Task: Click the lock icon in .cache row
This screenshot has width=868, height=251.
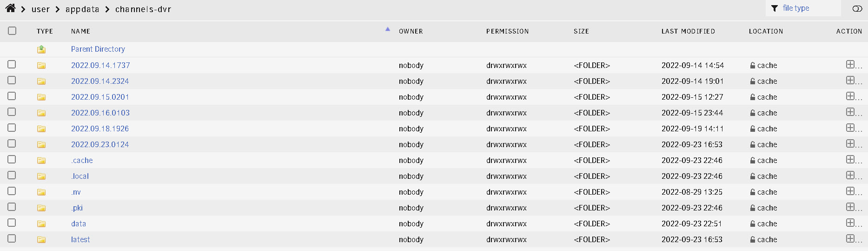Action: point(752,161)
